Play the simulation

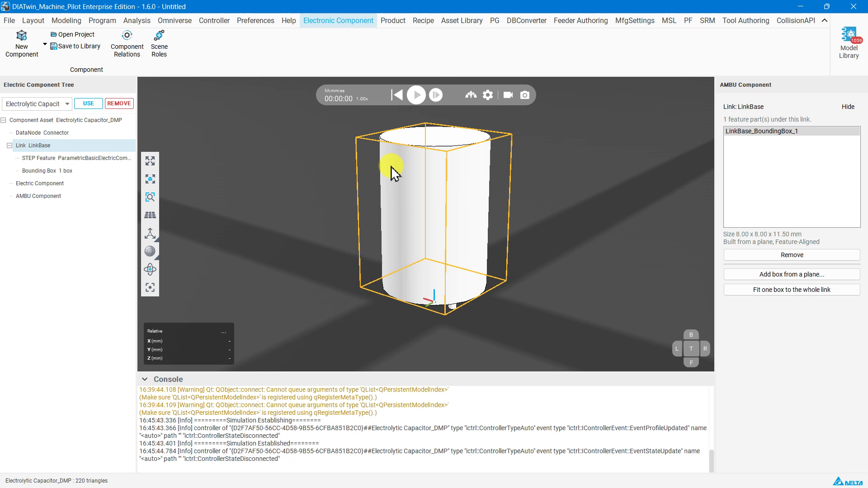416,95
